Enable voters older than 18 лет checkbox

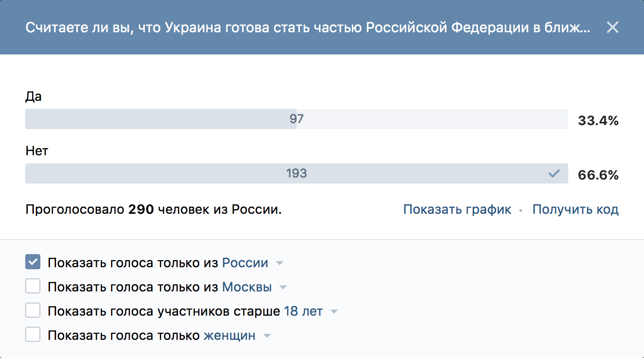[33, 311]
